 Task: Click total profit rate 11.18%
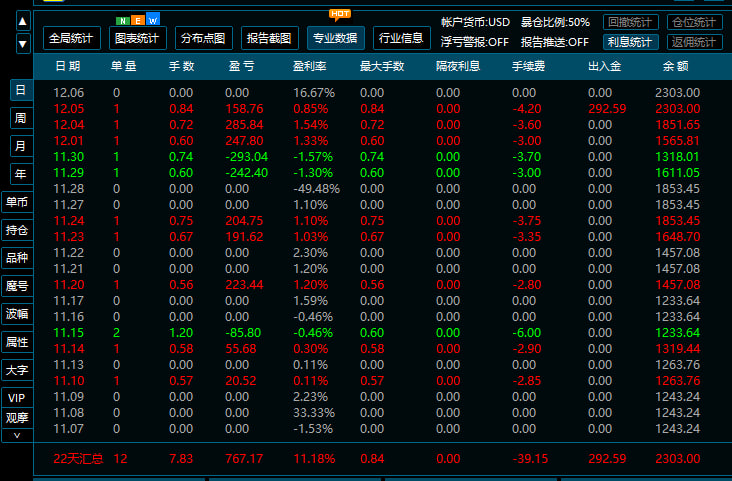[x=314, y=459]
